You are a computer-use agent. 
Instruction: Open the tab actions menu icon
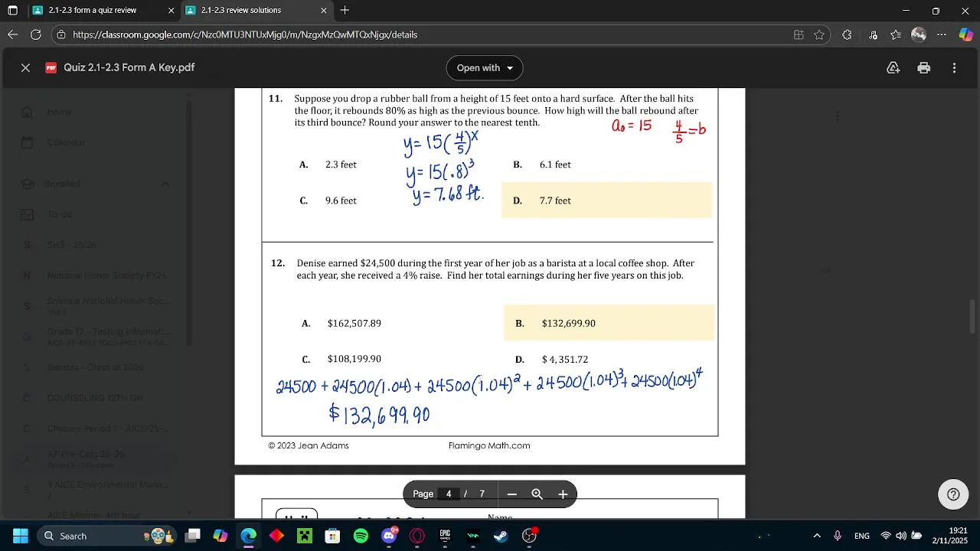click(x=12, y=10)
